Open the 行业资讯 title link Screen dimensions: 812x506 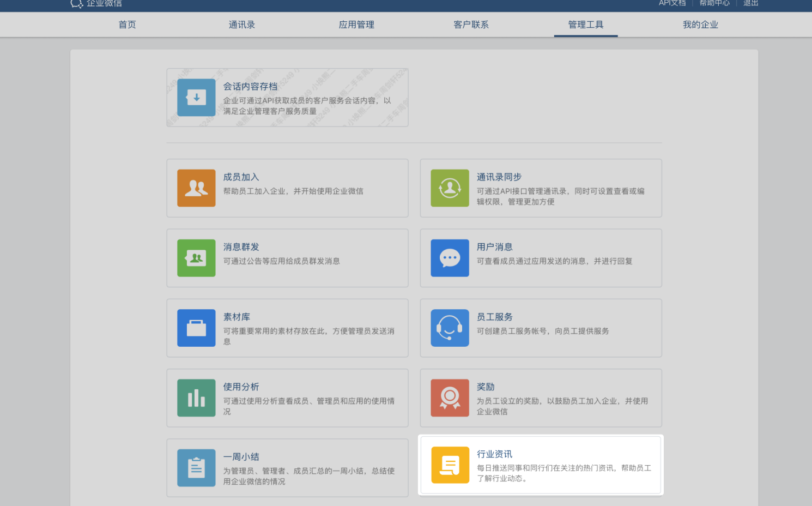pyautogui.click(x=494, y=454)
